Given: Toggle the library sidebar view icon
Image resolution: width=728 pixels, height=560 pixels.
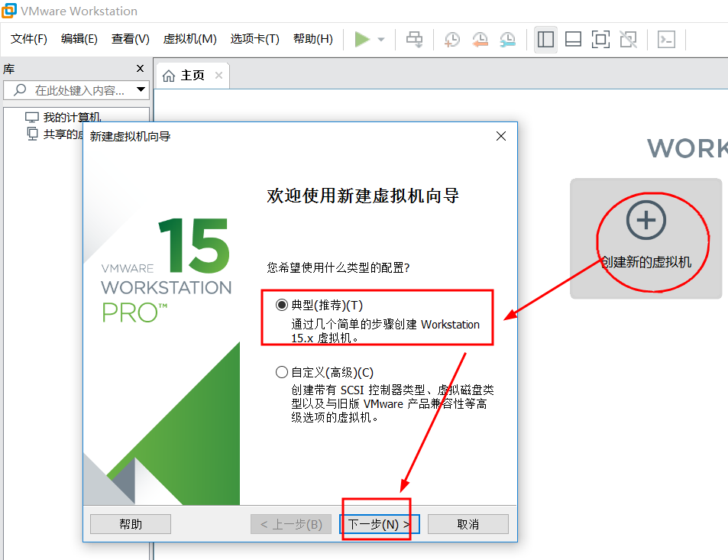Looking at the screenshot, I should point(545,40).
